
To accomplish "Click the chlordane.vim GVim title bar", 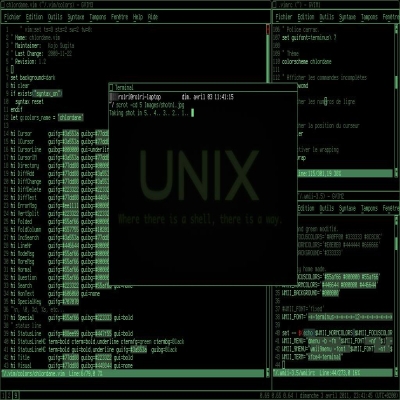I will [135, 5].
